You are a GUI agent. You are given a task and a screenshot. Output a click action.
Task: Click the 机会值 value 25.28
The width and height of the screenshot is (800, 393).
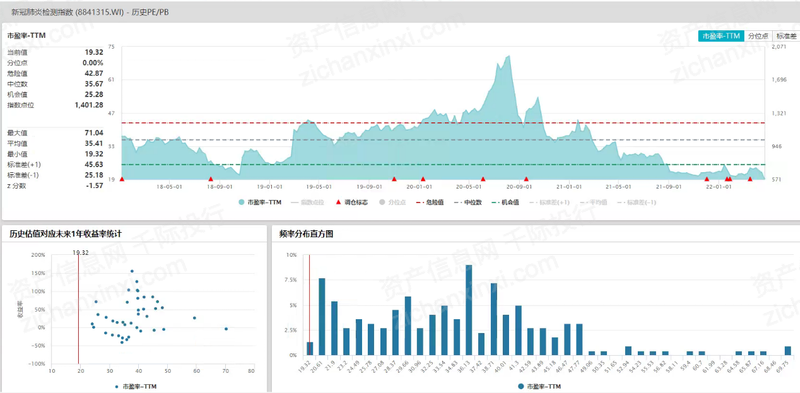pos(94,94)
